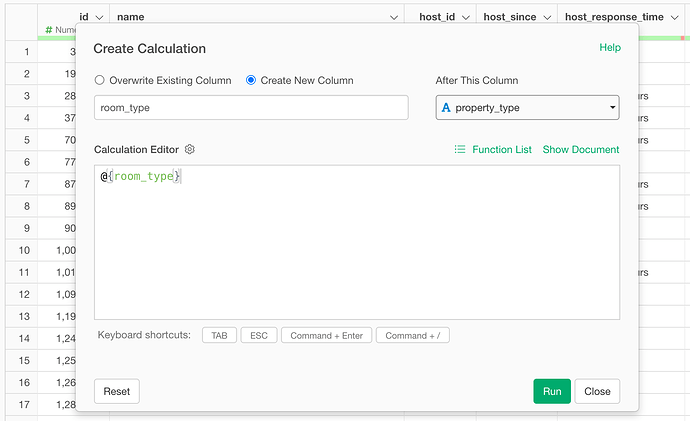Close the Create Calculation dialog

(x=597, y=391)
